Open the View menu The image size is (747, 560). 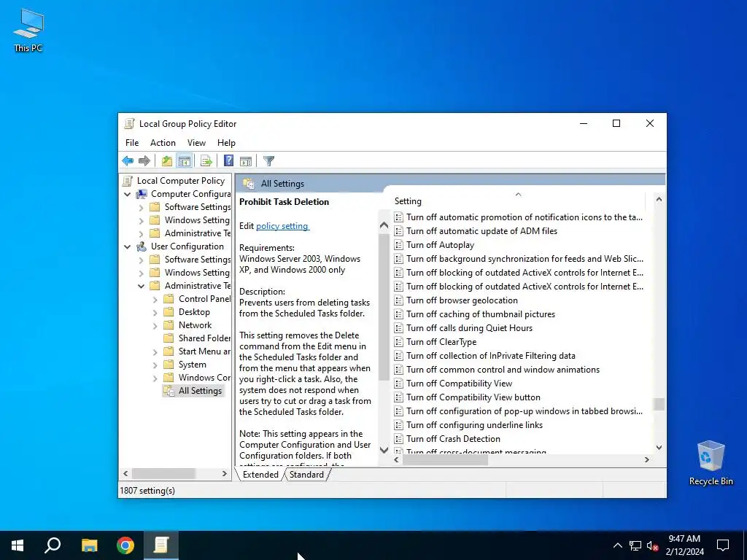[196, 143]
